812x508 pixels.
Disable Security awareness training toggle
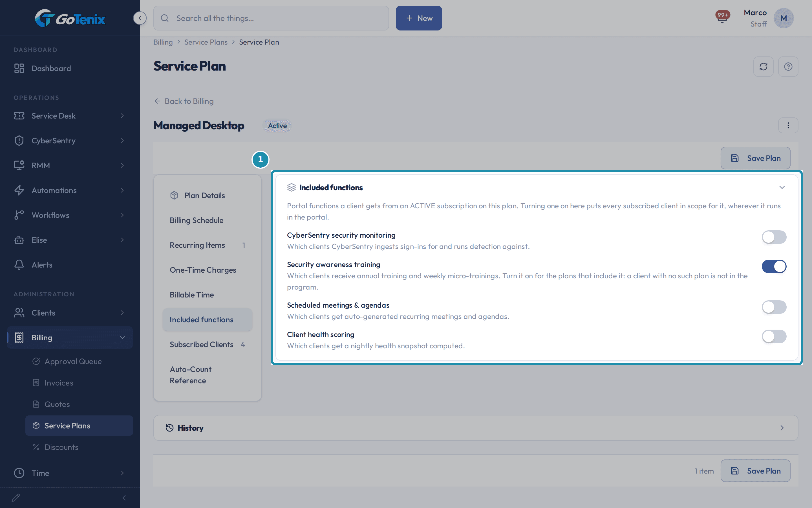[x=774, y=266]
